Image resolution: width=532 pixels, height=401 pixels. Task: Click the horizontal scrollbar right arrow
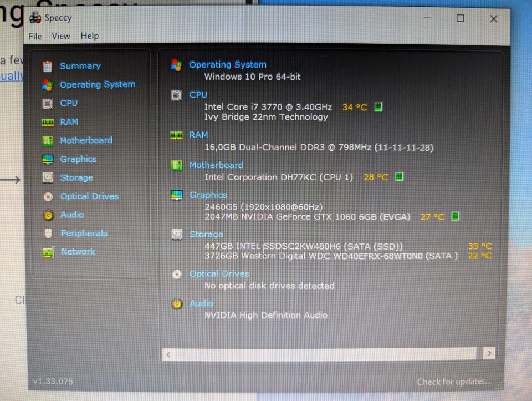[489, 353]
